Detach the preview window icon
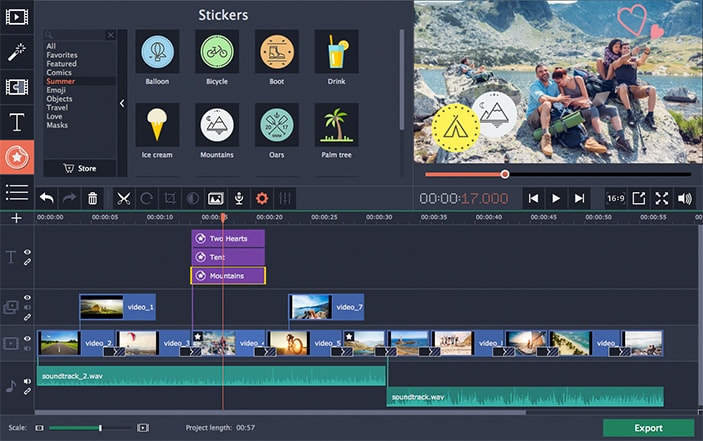 (x=638, y=198)
